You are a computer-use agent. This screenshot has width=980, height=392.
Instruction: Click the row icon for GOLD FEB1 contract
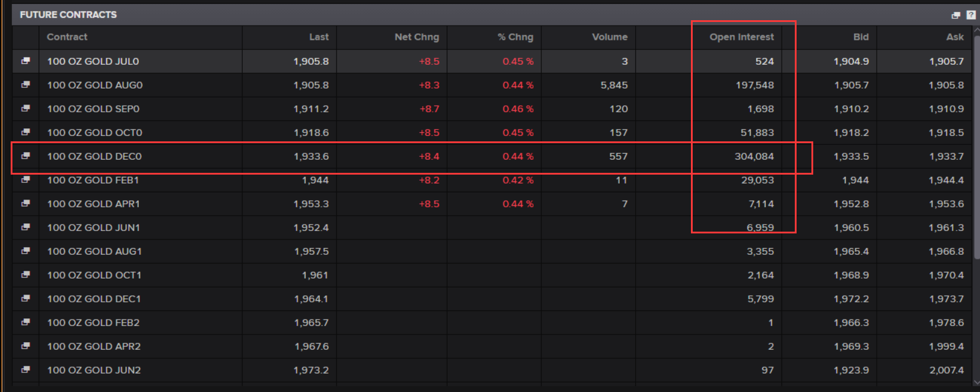(x=26, y=180)
